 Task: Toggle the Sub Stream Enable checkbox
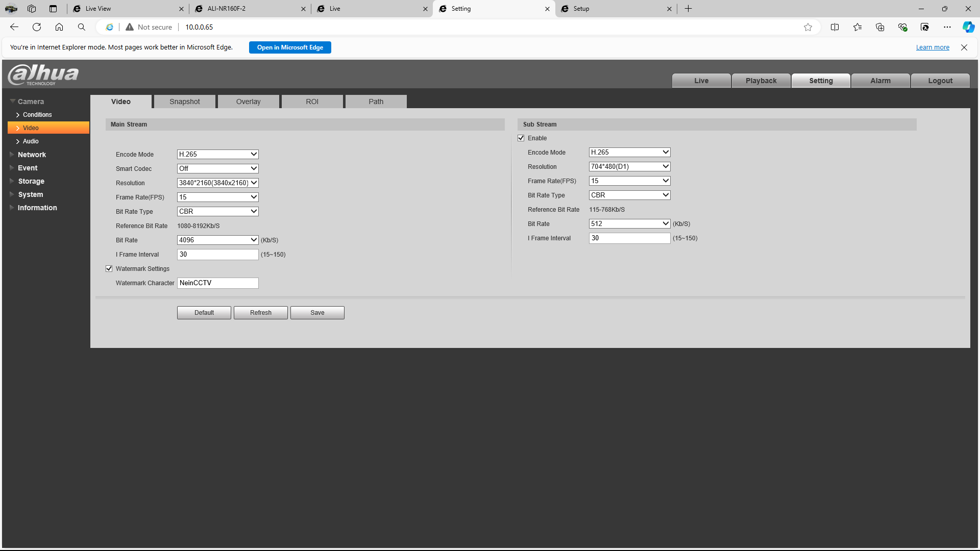coord(521,138)
